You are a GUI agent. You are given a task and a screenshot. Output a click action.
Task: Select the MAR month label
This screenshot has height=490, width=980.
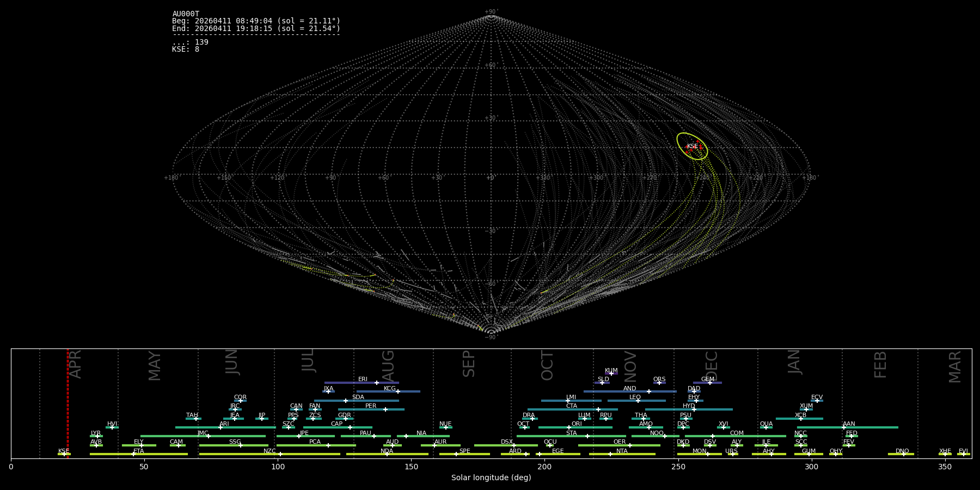pyautogui.click(x=955, y=366)
